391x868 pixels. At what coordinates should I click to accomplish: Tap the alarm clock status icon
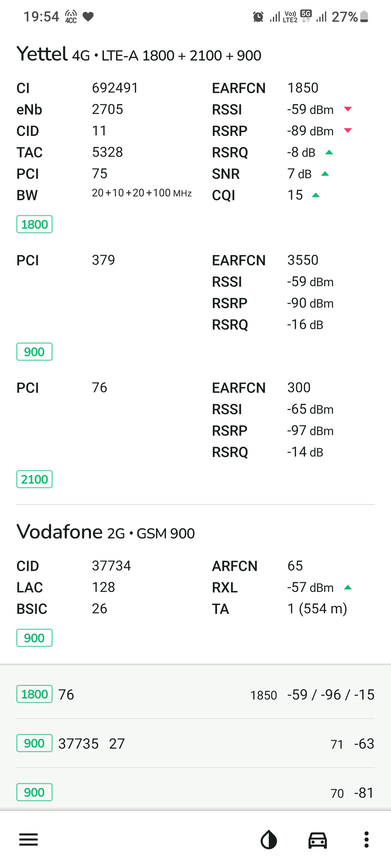tap(258, 17)
